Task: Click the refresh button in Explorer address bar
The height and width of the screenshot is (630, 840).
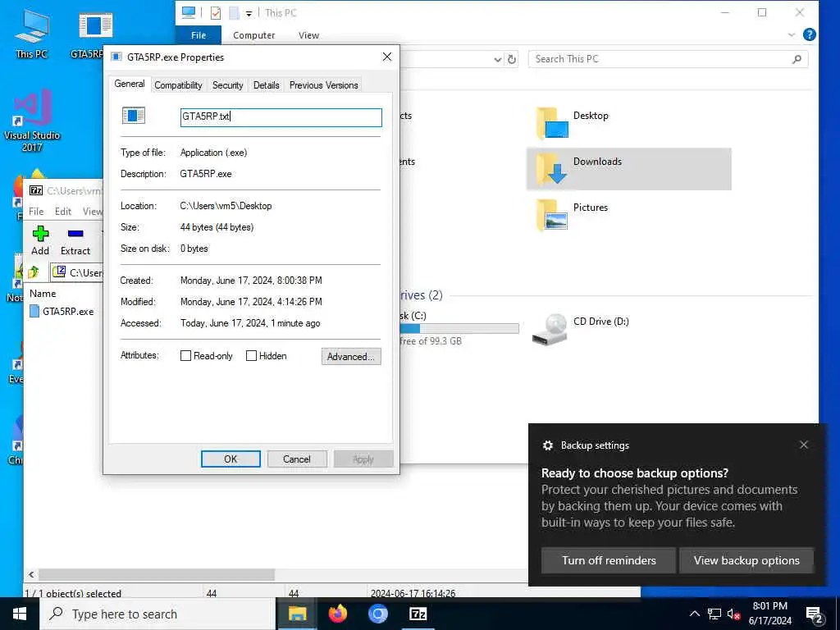Action: 512,59
